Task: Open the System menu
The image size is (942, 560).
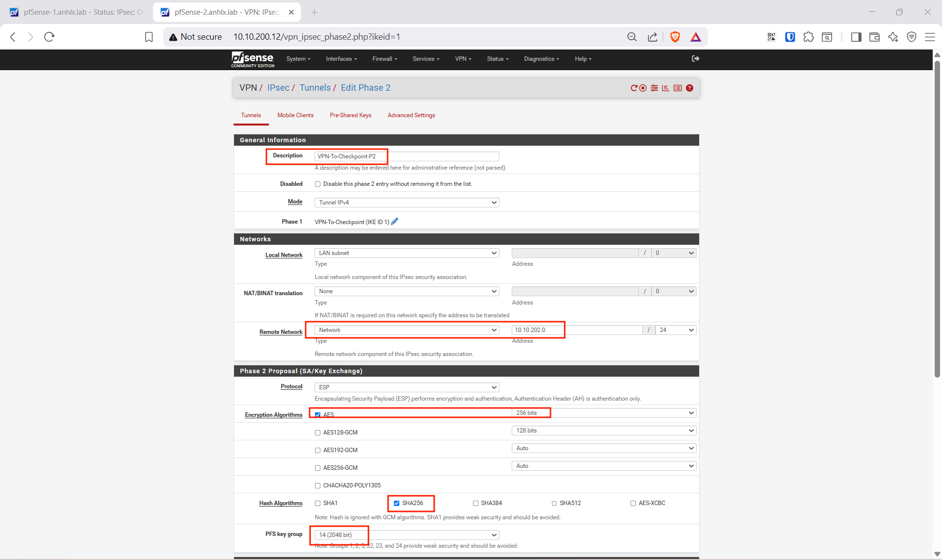Action: coord(298,59)
